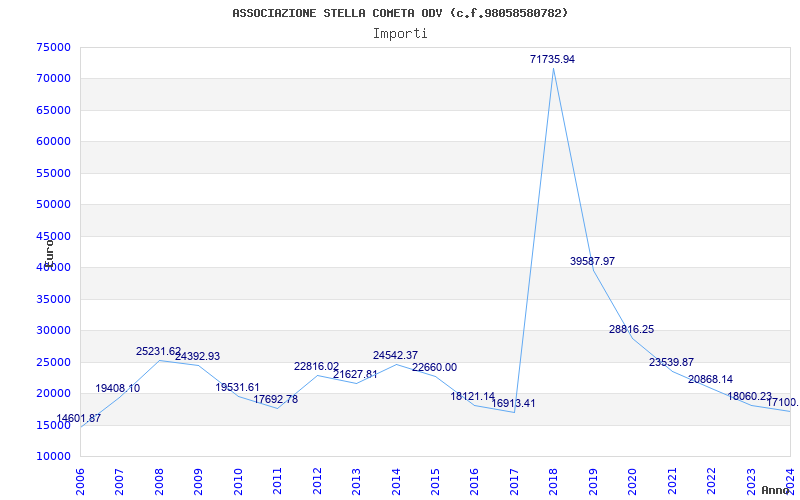Select the y-axis value 65000
This screenshot has height=500, width=800.
pos(54,110)
